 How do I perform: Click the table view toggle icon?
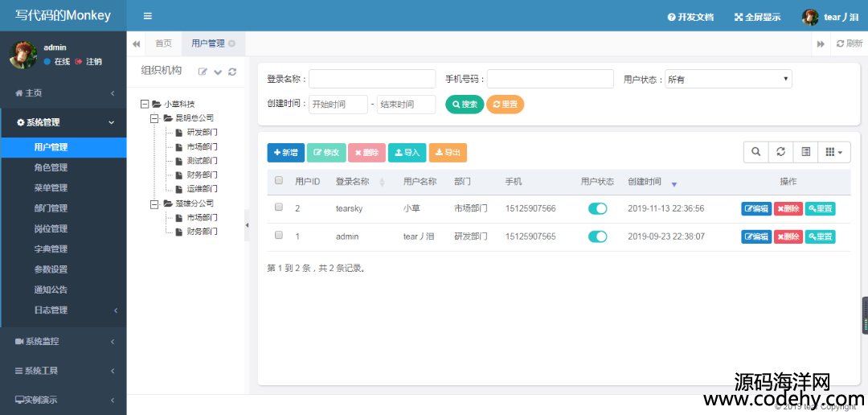click(x=805, y=152)
